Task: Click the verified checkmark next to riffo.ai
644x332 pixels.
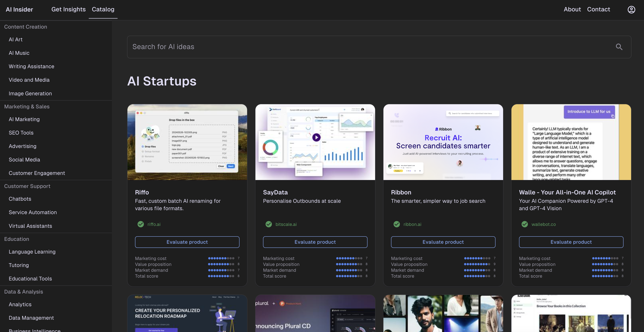Action: [x=141, y=224]
